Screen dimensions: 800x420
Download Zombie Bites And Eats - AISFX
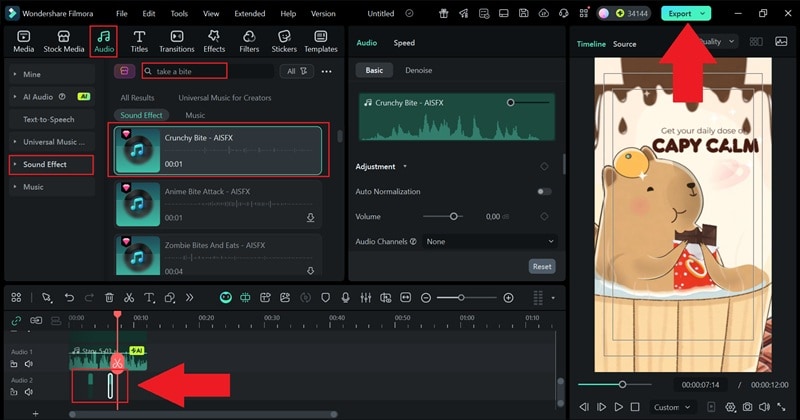point(310,271)
